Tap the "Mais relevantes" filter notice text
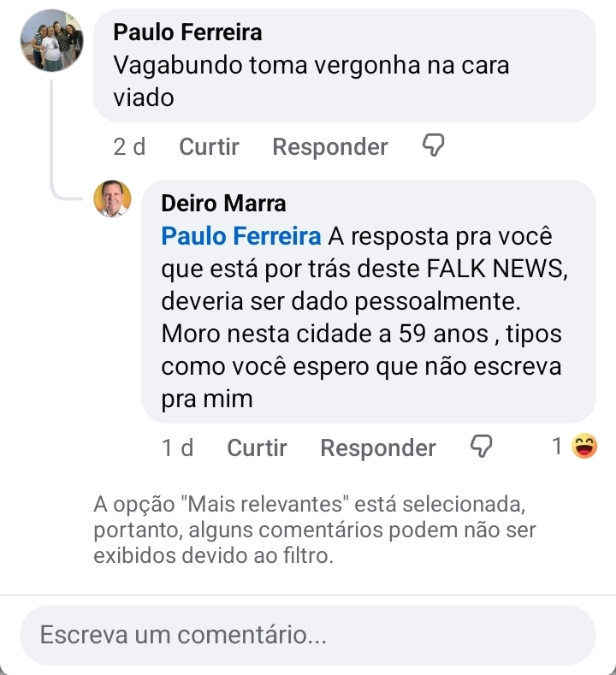The height and width of the screenshot is (675, 616). coord(314,530)
